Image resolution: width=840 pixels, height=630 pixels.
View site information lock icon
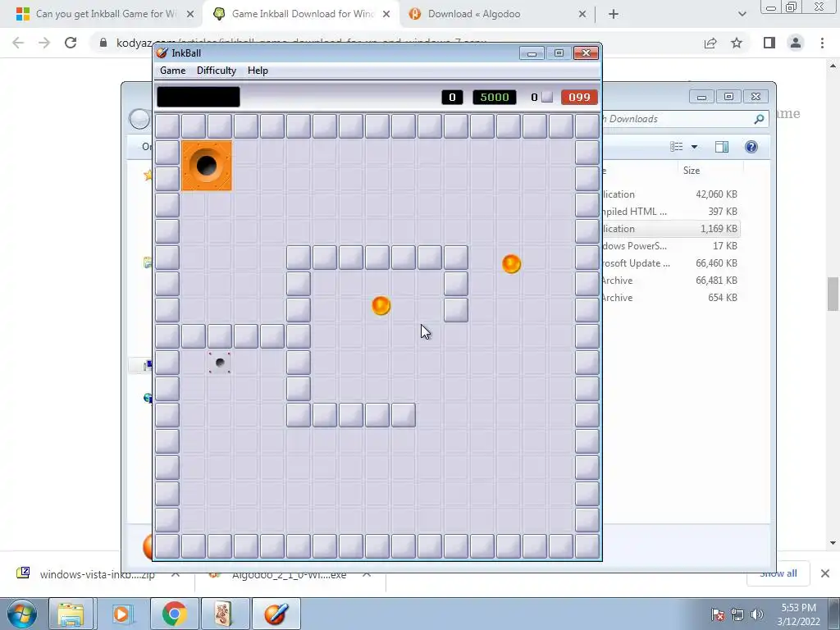click(103, 43)
